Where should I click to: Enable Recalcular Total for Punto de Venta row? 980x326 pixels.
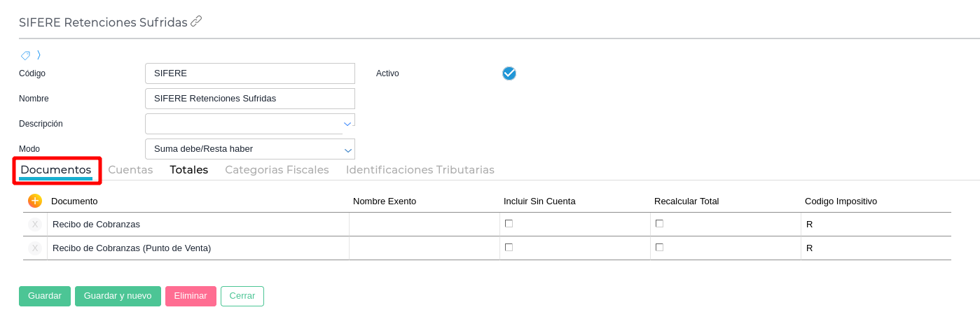(659, 248)
